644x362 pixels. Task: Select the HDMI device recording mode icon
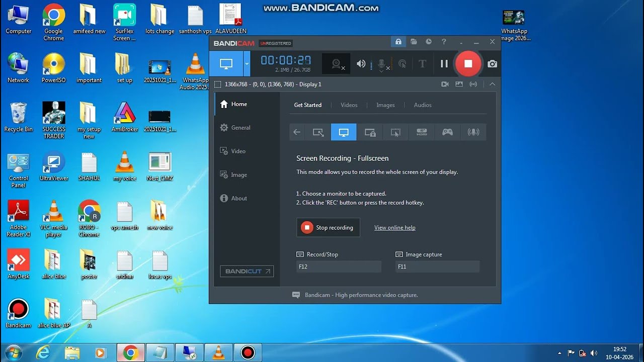point(422,132)
